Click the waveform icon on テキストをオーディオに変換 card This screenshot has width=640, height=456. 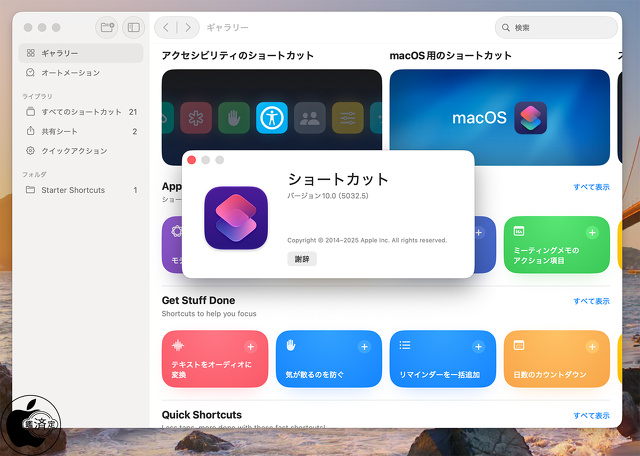pyautogui.click(x=178, y=345)
